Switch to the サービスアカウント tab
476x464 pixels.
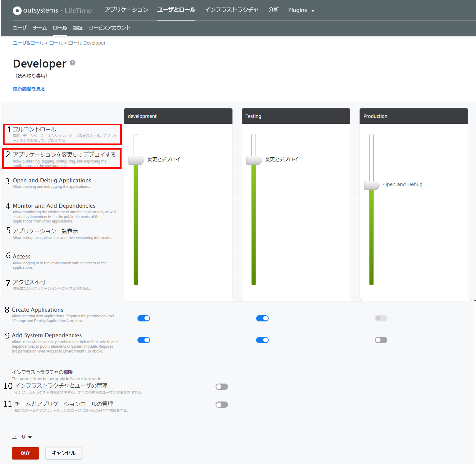point(110,28)
